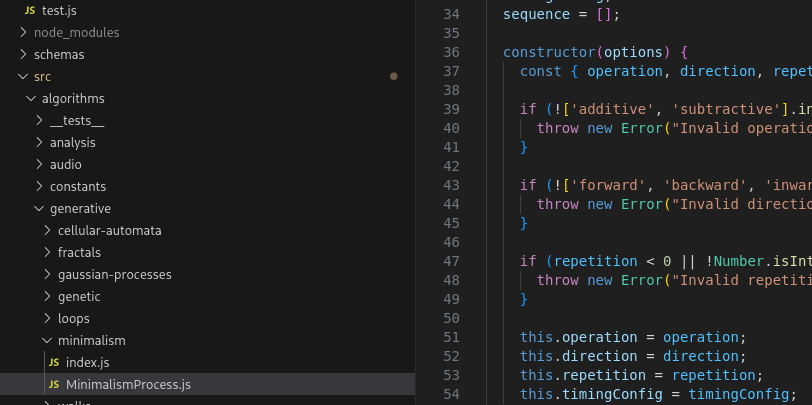Open the fractals folder

pyautogui.click(x=79, y=252)
